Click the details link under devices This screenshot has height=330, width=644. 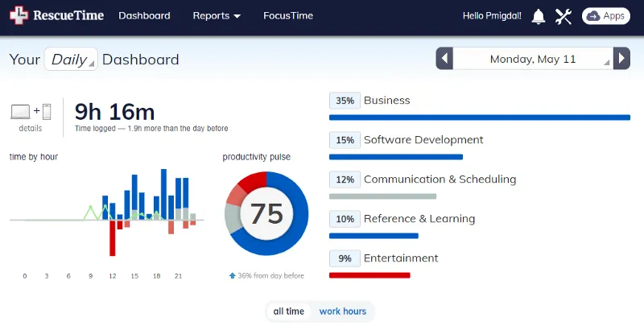(x=31, y=128)
